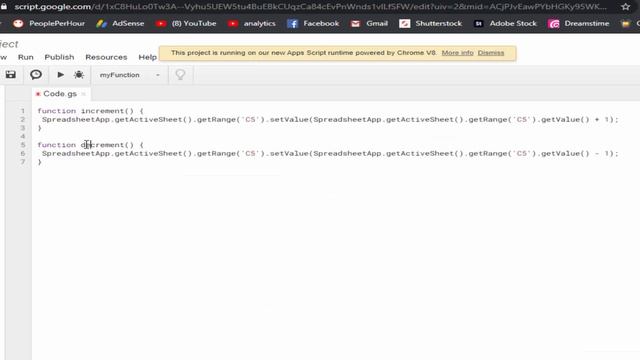The width and height of the screenshot is (640, 360).
Task: Click the closing brace on line 3
Action: [40, 128]
